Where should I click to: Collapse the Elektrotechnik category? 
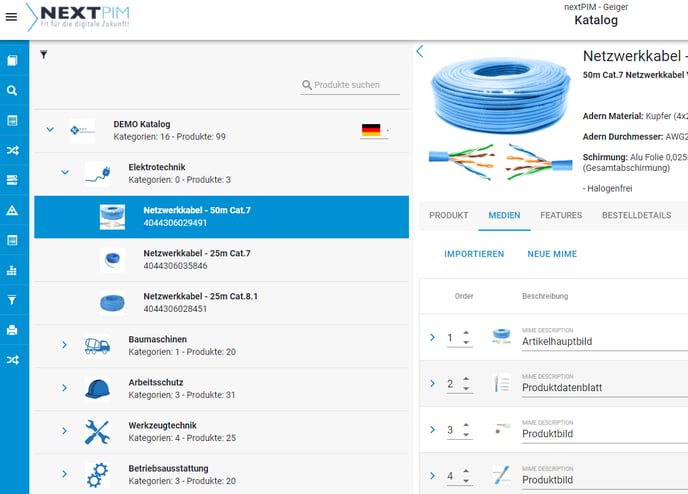pos(65,172)
